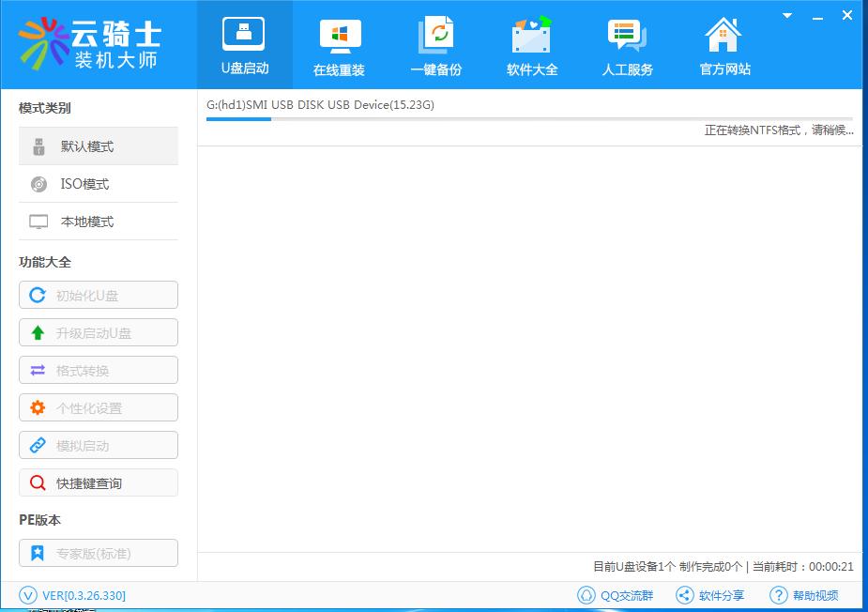
Task: Click the 格式转换 button
Action: [x=99, y=371]
